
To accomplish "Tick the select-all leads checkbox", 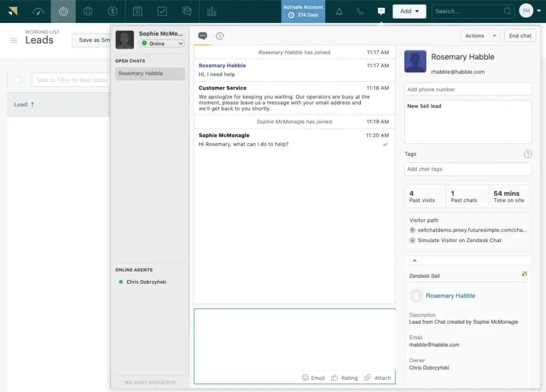I will [x=18, y=80].
